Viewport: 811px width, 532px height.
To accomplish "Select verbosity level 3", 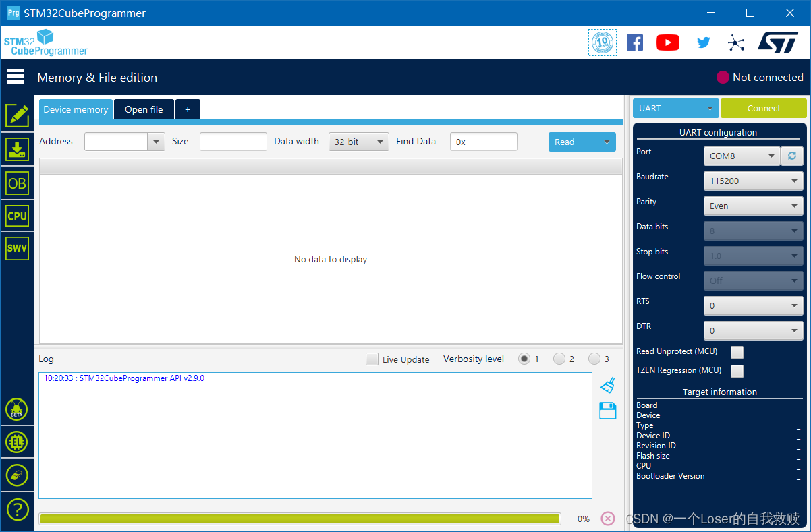I will pyautogui.click(x=594, y=359).
